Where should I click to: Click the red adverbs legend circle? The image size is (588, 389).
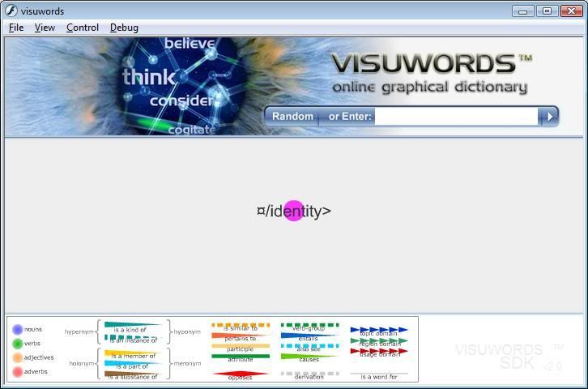(x=17, y=372)
